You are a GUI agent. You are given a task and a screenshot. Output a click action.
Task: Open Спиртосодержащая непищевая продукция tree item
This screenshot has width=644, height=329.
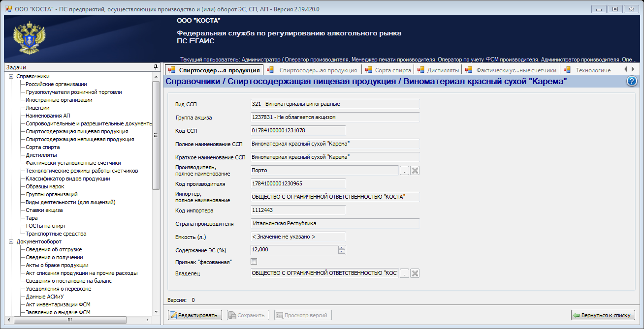pos(80,139)
